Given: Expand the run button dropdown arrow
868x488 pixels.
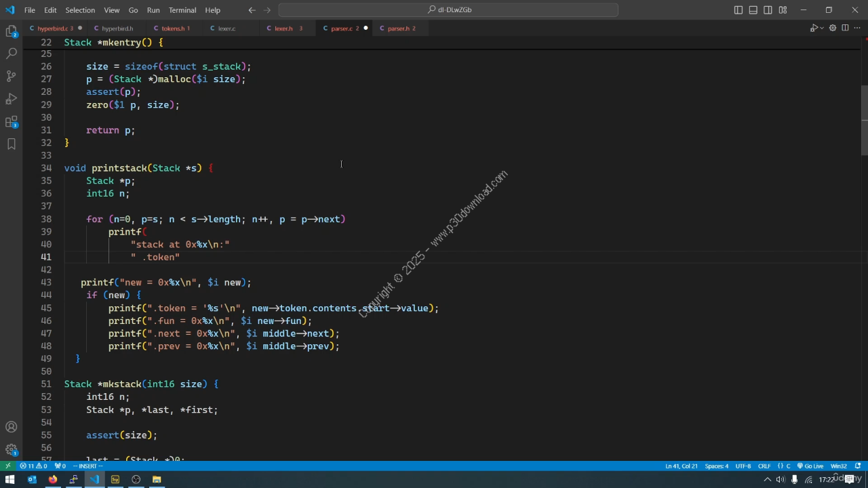Looking at the screenshot, I should tap(822, 28).
